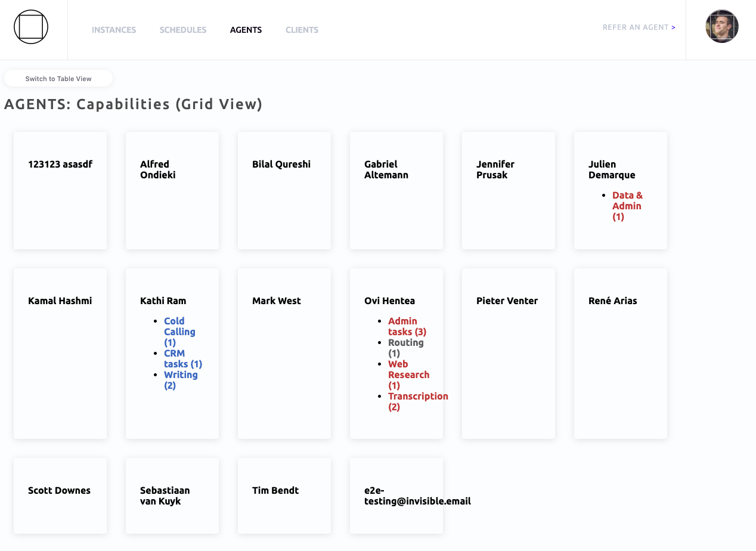756x551 pixels.
Task: Click Ovi Hentea's Web Research link
Action: click(408, 374)
